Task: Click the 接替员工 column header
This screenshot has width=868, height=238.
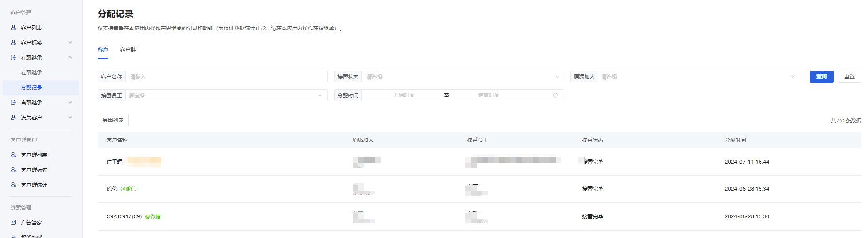Action: 478,140
